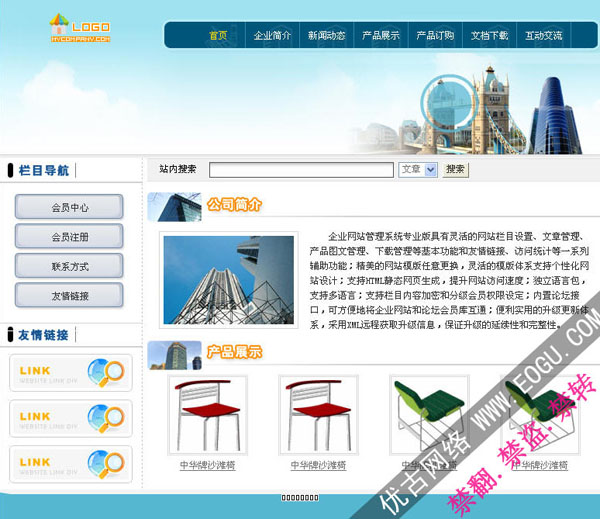Open the 企业简介 navigation item
This screenshot has height=519, width=600.
(272, 36)
